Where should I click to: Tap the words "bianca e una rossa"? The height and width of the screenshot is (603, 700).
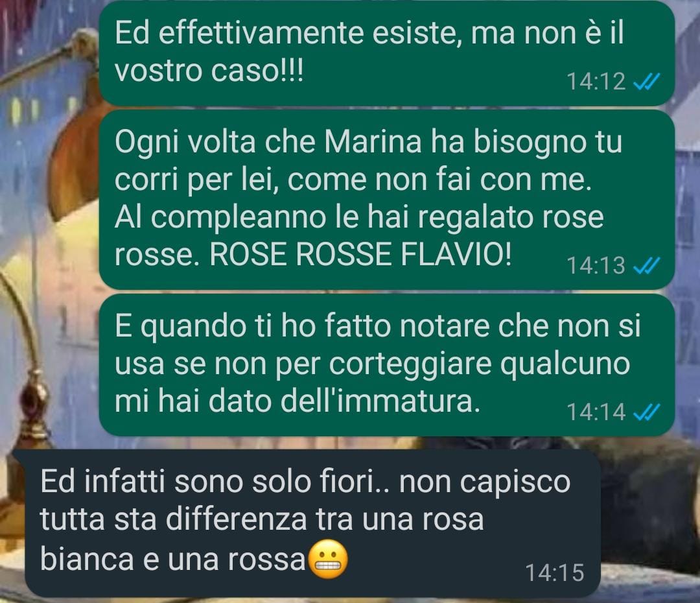click(173, 559)
